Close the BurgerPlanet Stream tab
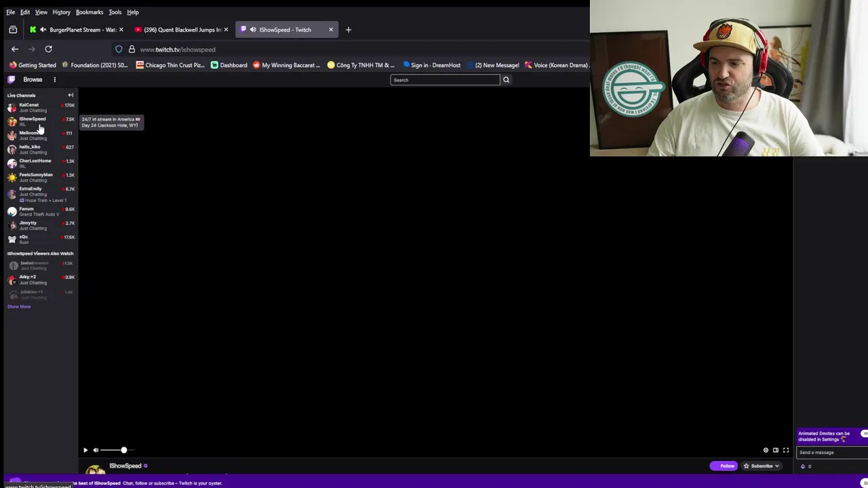This screenshot has width=868, height=488. pos(121,30)
